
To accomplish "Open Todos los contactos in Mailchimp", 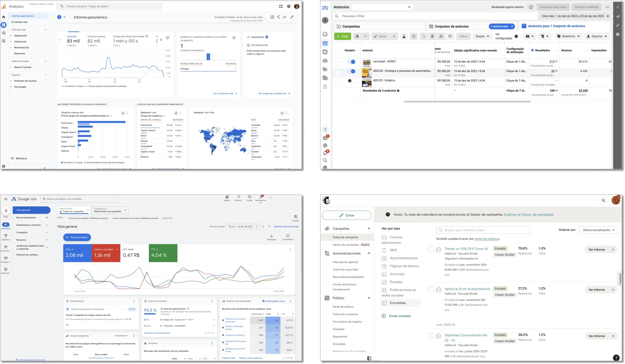I will (345, 314).
